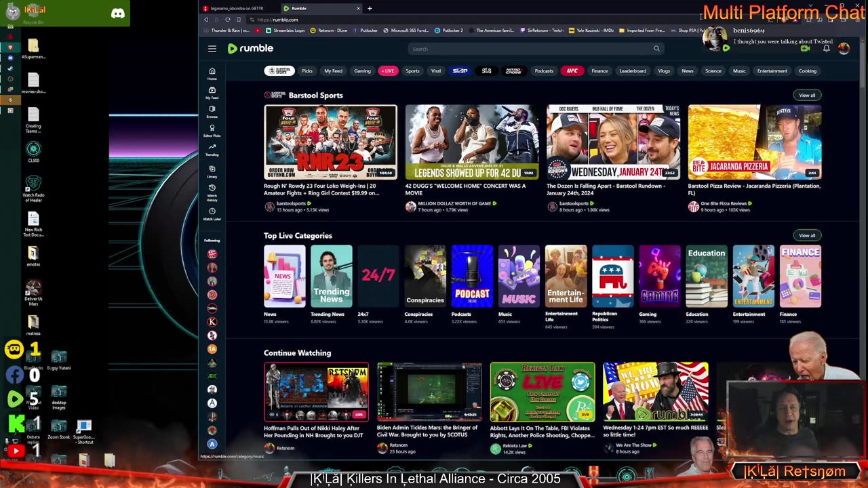This screenshot has height=488, width=868.
Task: Open the barstoolsports channel link under RNR23
Action: pos(292,203)
